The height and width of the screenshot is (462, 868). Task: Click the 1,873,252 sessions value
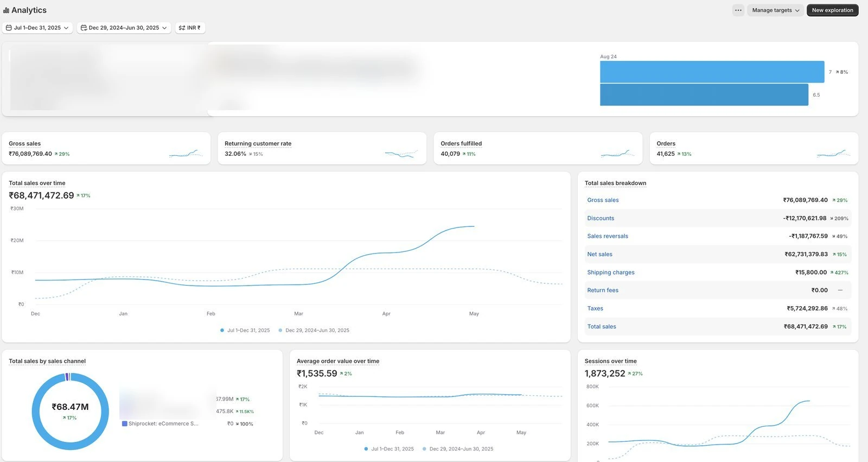(x=605, y=374)
